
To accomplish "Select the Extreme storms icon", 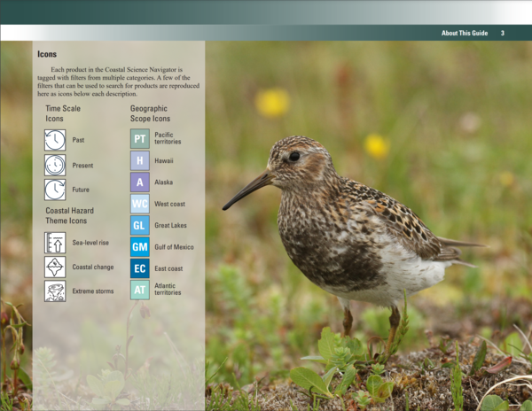I will 55,291.
